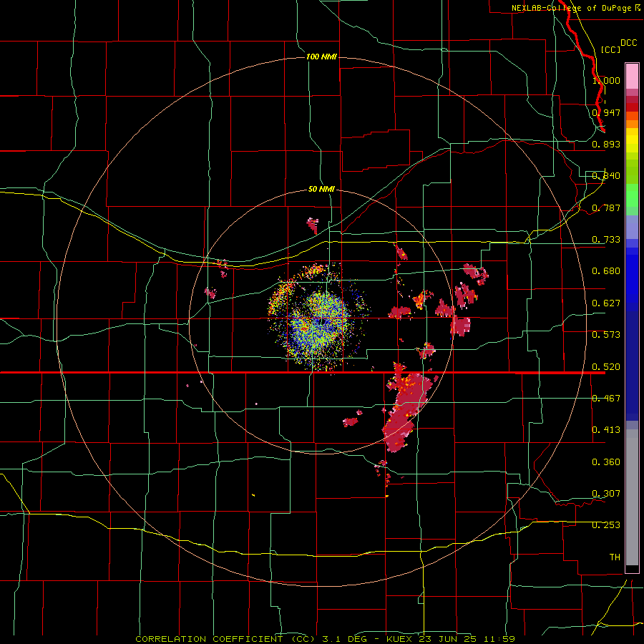Image resolution: width=644 pixels, height=644 pixels.
Task: Click the KUEX radar site identifier in caption
Action: tap(400, 639)
